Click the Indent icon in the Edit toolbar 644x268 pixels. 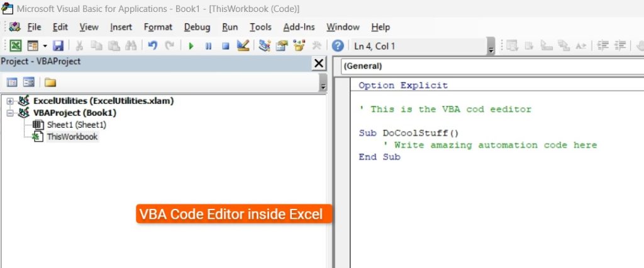[x=602, y=46]
